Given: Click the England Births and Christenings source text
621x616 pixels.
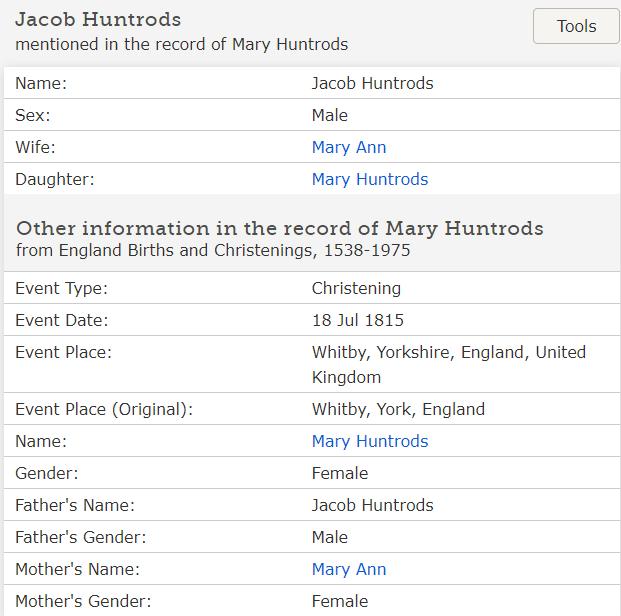Looking at the screenshot, I should point(212,250).
